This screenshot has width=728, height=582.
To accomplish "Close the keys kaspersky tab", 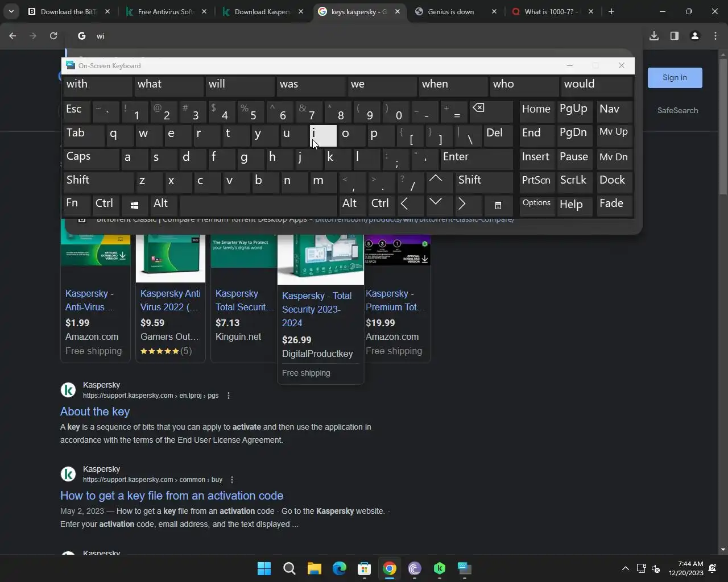I will [398, 11].
